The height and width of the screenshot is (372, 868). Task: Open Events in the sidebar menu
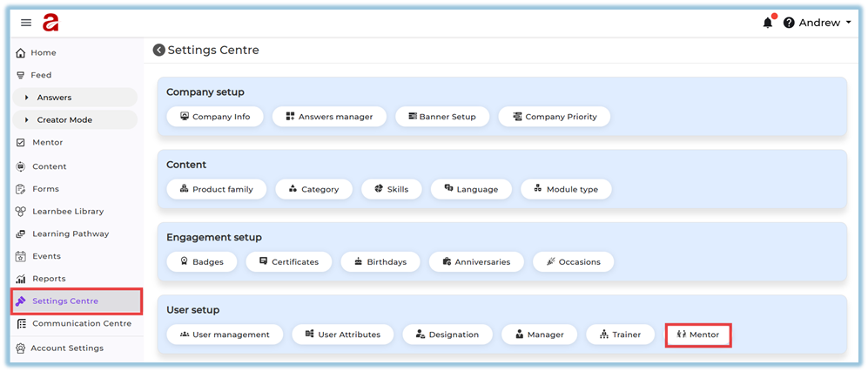(x=46, y=256)
